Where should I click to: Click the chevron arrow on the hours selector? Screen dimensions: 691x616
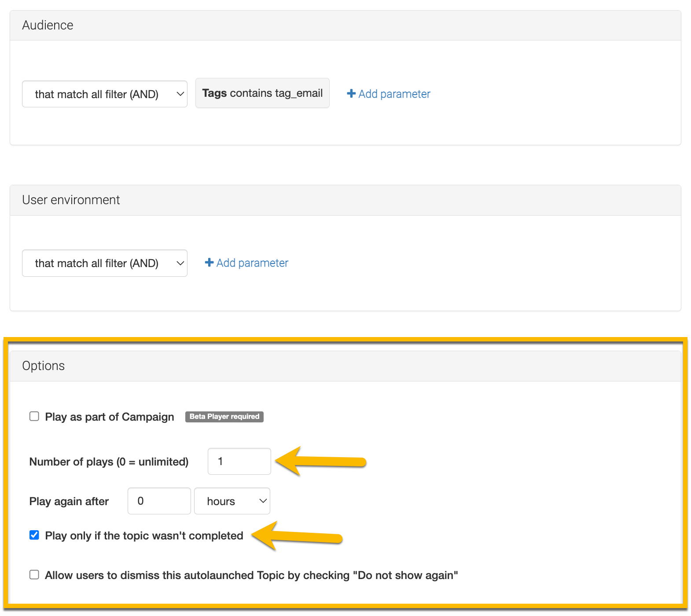pyautogui.click(x=263, y=501)
